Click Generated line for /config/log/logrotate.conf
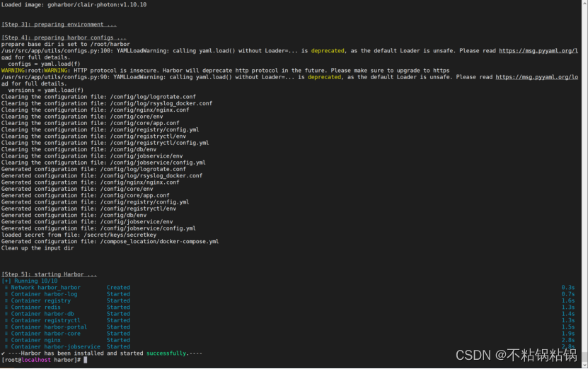This screenshot has height=369, width=588. point(93,169)
